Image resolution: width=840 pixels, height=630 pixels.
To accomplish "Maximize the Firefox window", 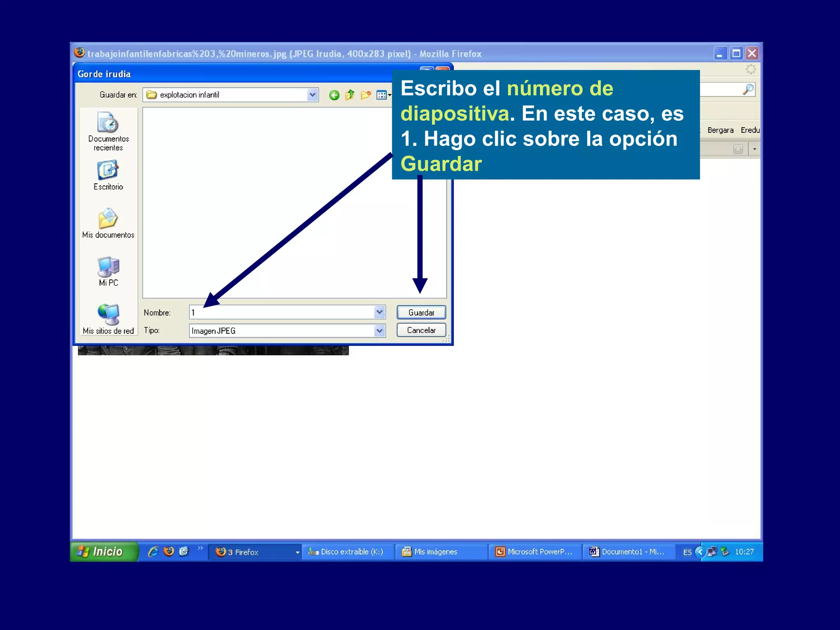I will coord(736,54).
